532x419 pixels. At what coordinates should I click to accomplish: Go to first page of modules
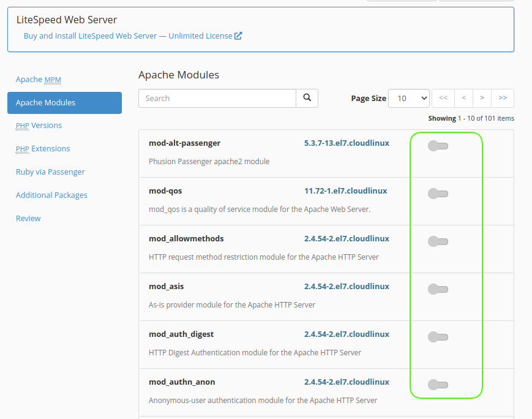click(x=443, y=98)
